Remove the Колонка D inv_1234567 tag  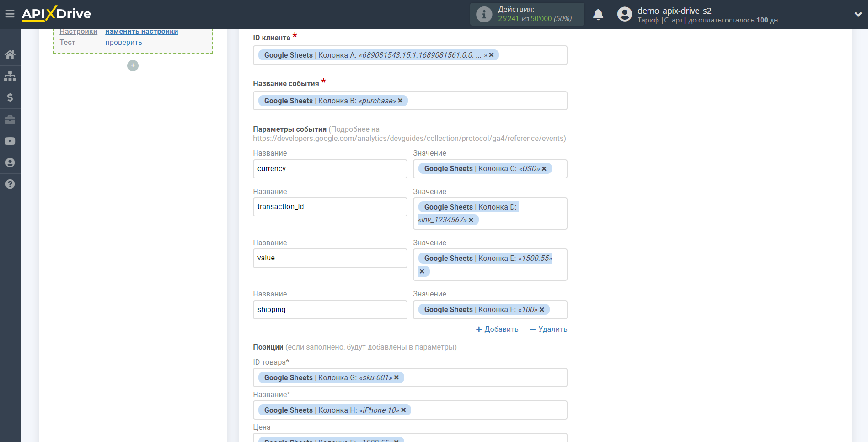[x=471, y=220]
